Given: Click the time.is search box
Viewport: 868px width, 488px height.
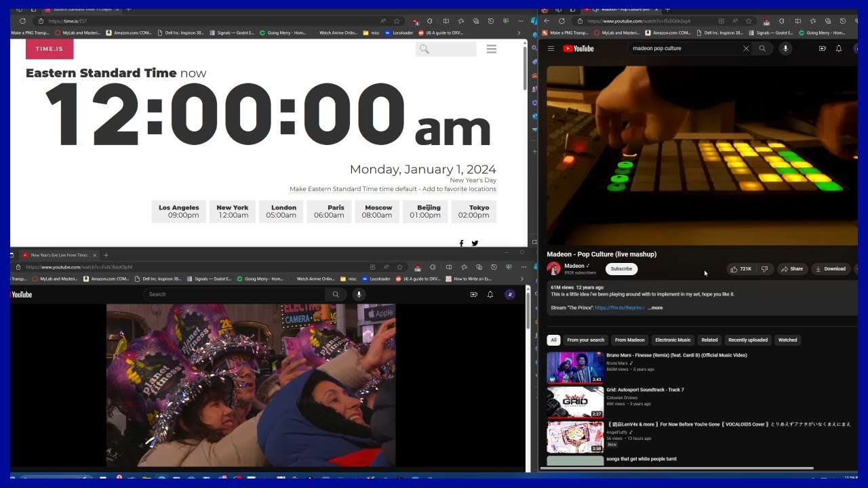Looking at the screenshot, I should point(446,49).
